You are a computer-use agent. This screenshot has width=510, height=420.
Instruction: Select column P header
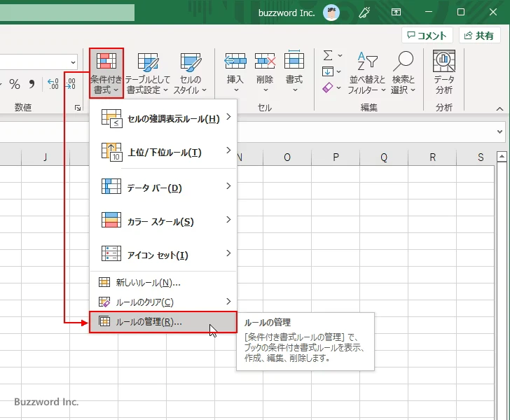pos(336,157)
